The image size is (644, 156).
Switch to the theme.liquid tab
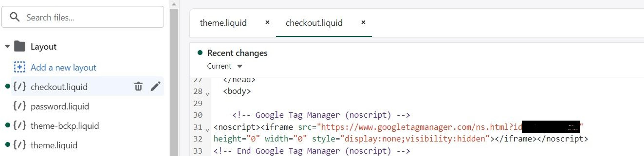click(223, 23)
